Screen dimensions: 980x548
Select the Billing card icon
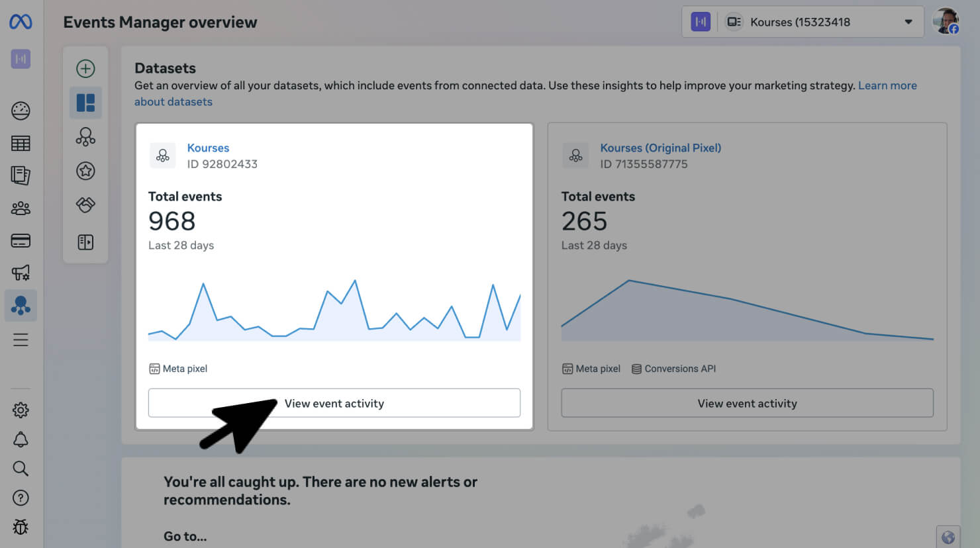click(x=21, y=240)
